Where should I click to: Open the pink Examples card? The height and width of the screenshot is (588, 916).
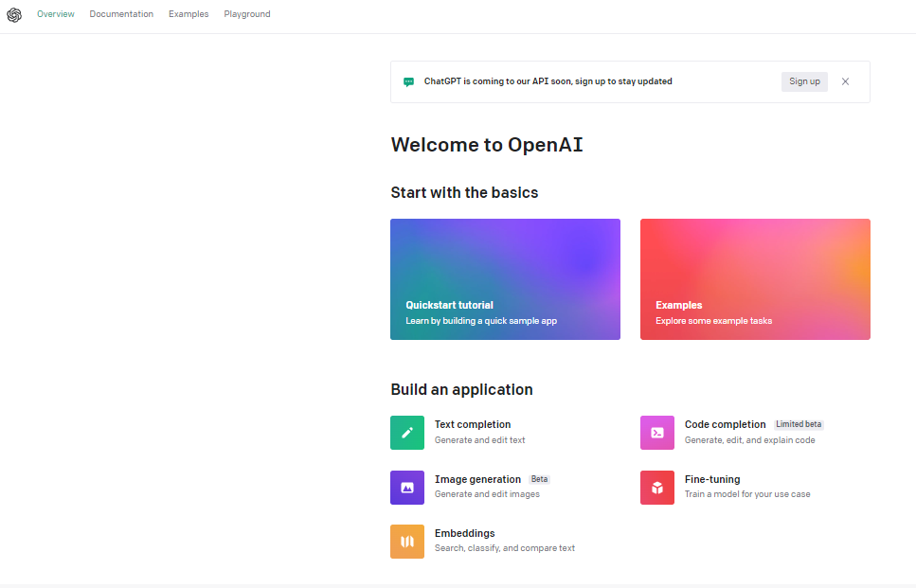pos(755,279)
